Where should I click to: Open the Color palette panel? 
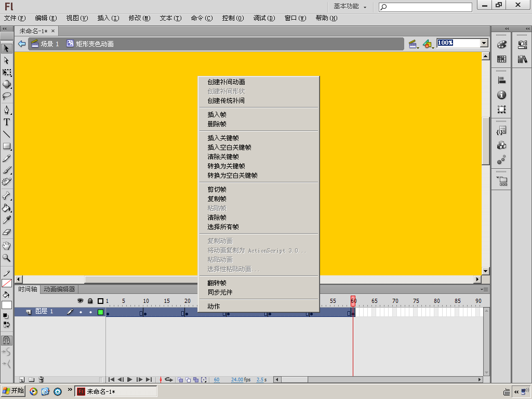tap(501, 45)
